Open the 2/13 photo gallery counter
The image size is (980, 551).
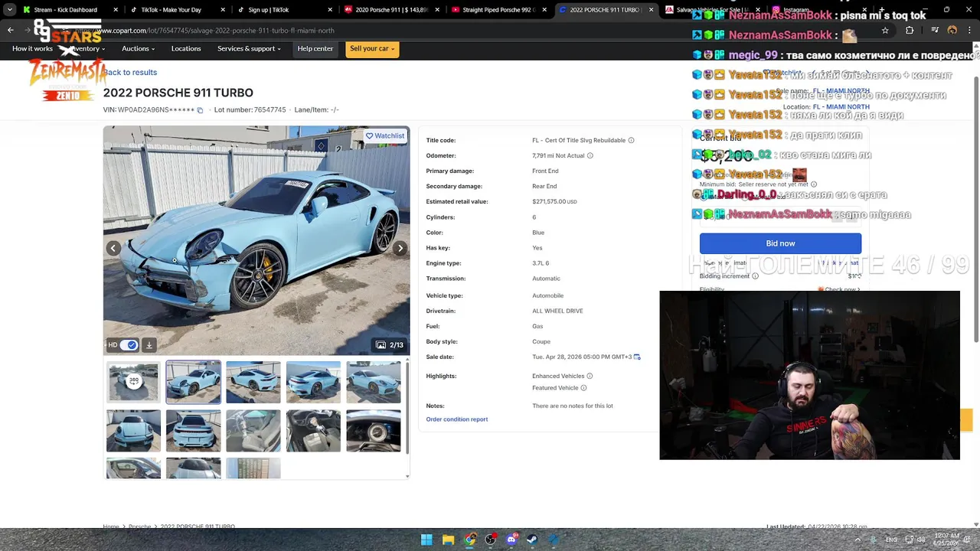pyautogui.click(x=390, y=345)
